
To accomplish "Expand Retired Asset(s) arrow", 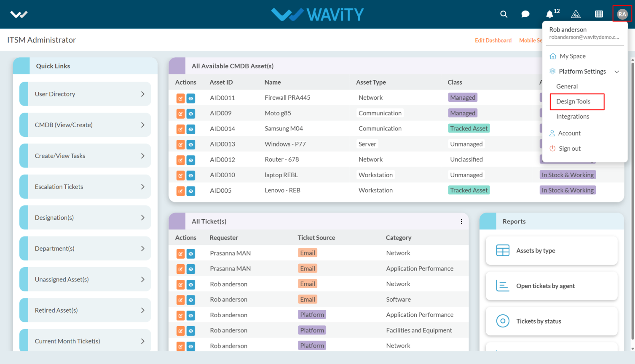I will [x=142, y=310].
